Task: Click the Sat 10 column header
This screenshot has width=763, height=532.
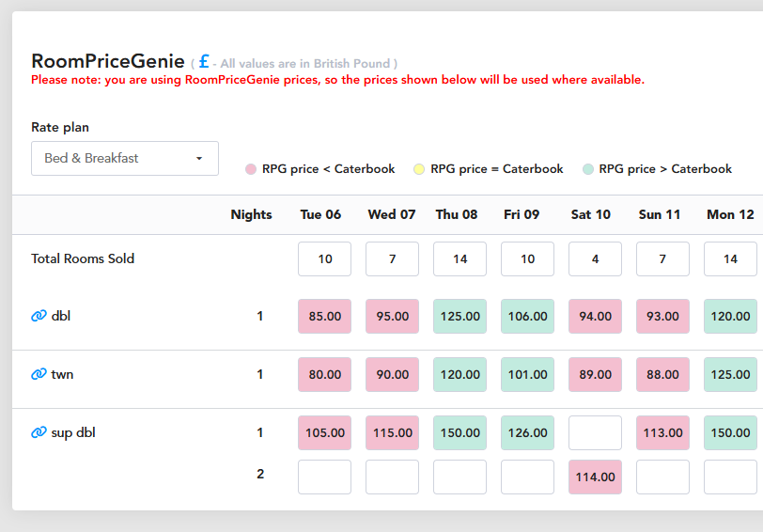Action: coord(591,214)
